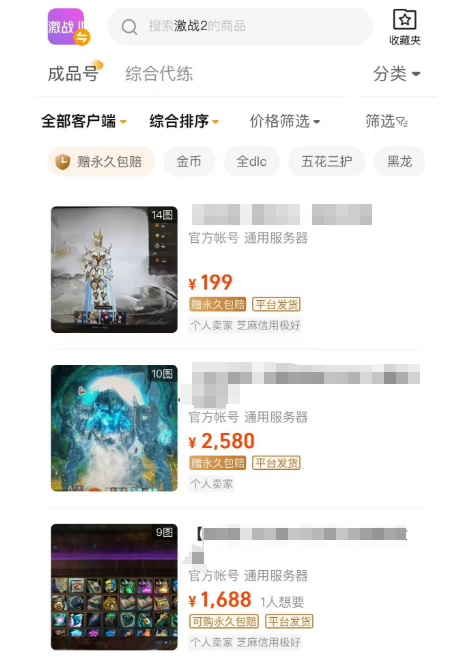Screen dimensions: 454x664
Task: Select the 成品号 tab
Action: pos(73,74)
